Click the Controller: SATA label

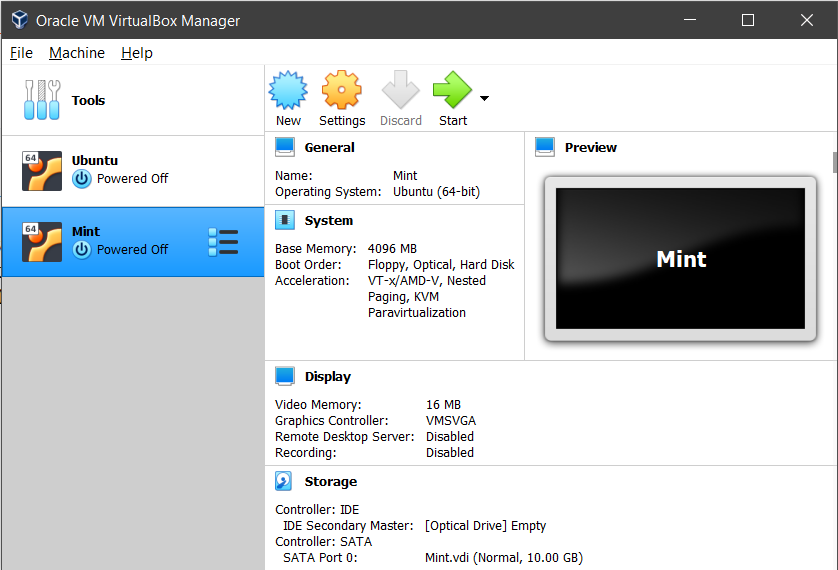[x=323, y=542]
